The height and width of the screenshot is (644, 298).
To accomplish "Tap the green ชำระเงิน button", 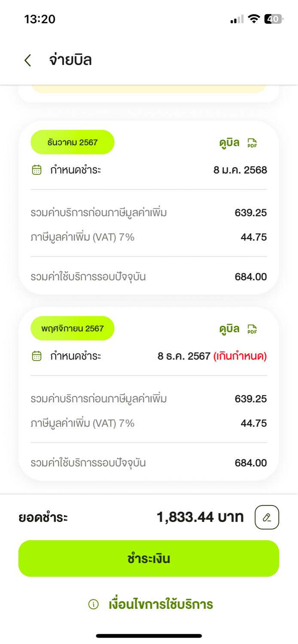I will pyautogui.click(x=149, y=559).
